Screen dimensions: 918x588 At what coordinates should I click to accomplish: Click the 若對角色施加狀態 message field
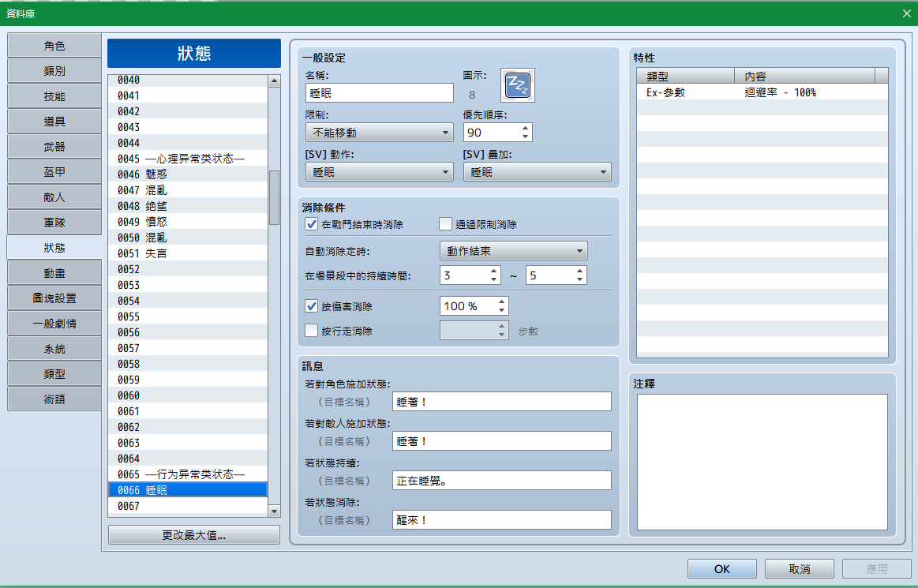(x=502, y=402)
